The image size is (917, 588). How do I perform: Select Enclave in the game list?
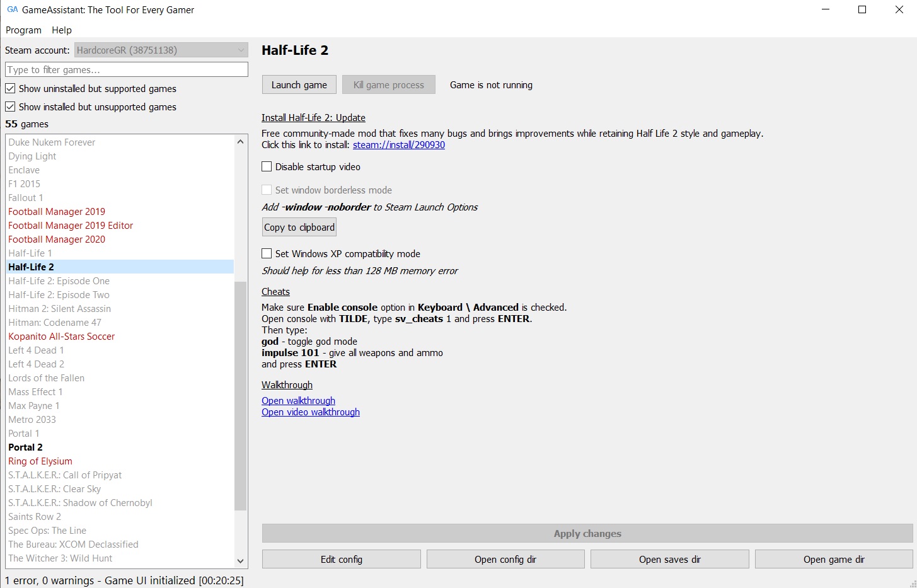pyautogui.click(x=120, y=170)
